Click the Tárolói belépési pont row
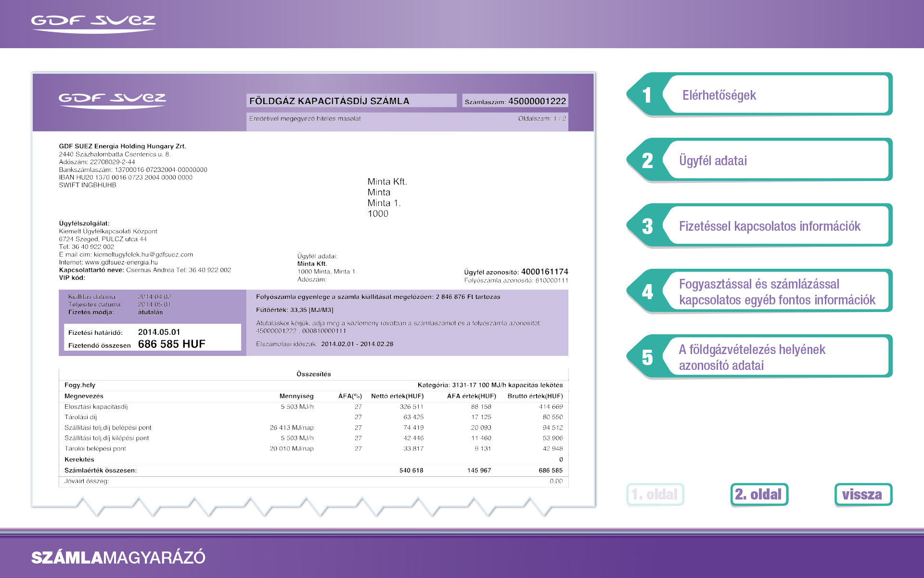The height and width of the screenshot is (578, 924). 313,448
